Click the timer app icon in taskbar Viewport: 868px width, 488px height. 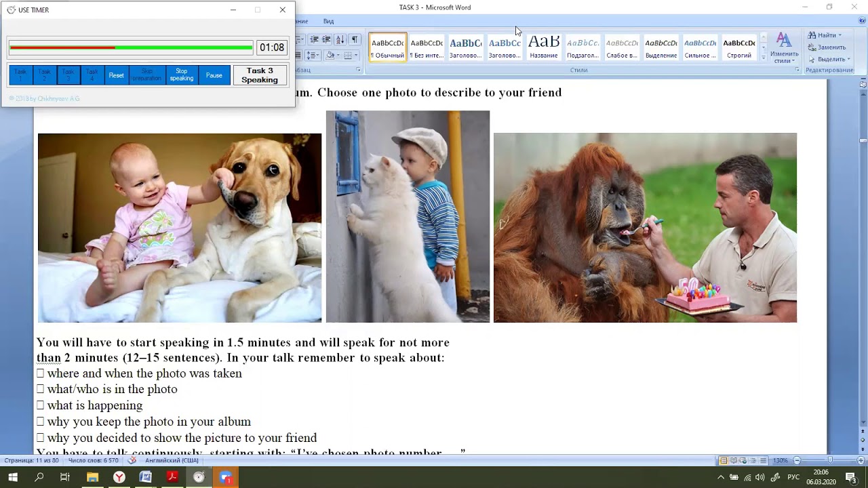pyautogui.click(x=199, y=477)
